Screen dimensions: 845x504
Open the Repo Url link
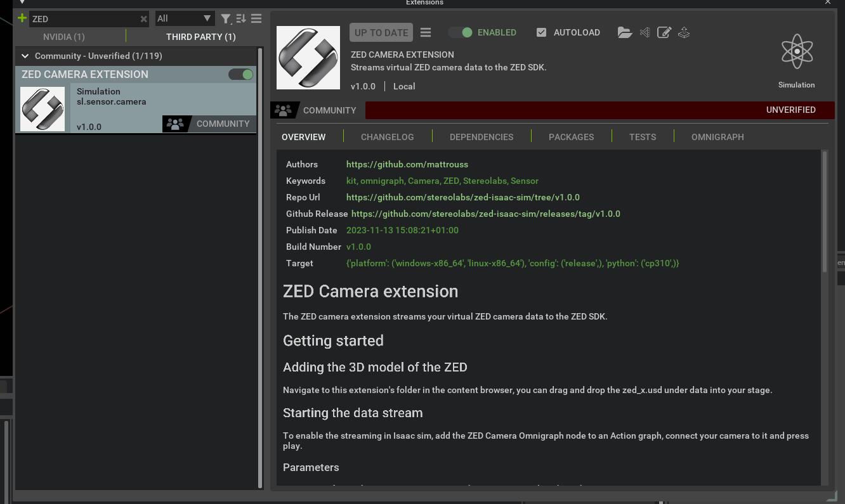[463, 197]
